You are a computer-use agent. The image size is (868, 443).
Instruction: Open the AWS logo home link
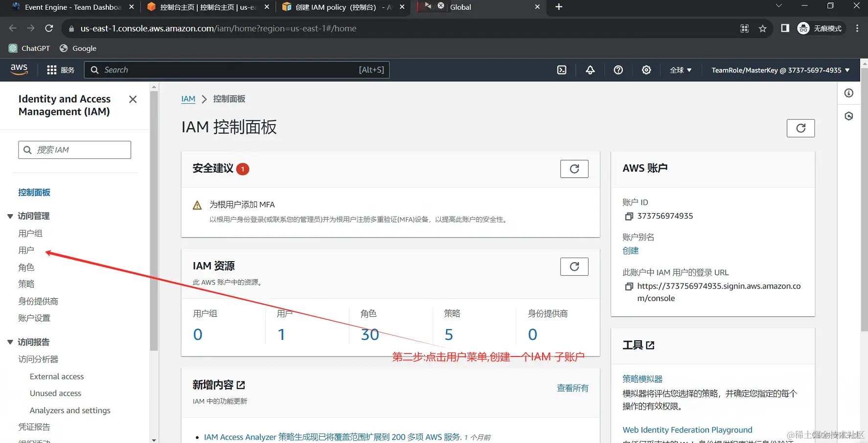[x=19, y=70]
